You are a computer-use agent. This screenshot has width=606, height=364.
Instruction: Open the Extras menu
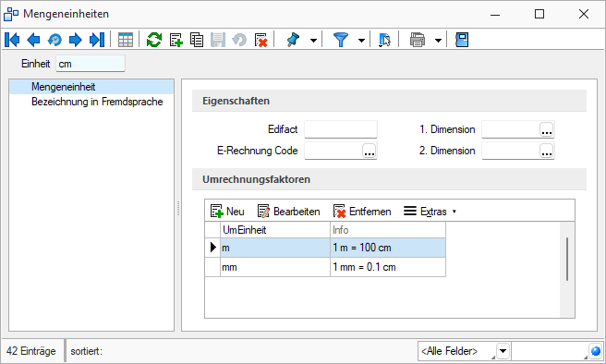(430, 212)
